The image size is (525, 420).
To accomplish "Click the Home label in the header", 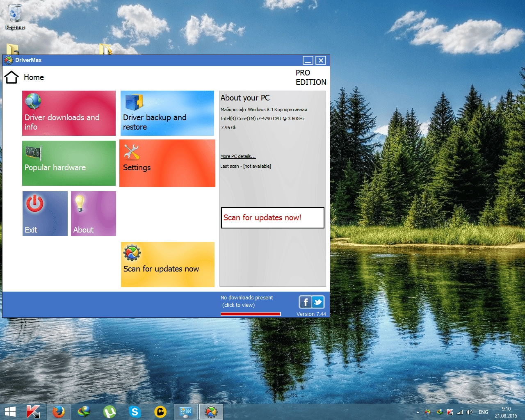I will [34, 77].
